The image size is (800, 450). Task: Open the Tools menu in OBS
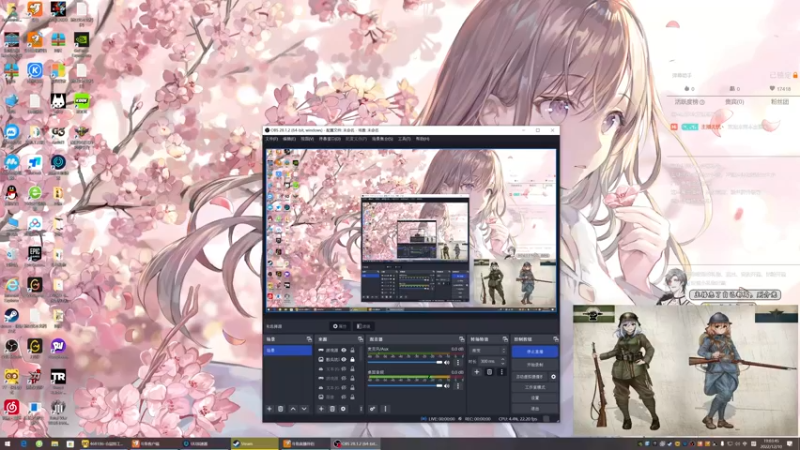click(x=404, y=139)
